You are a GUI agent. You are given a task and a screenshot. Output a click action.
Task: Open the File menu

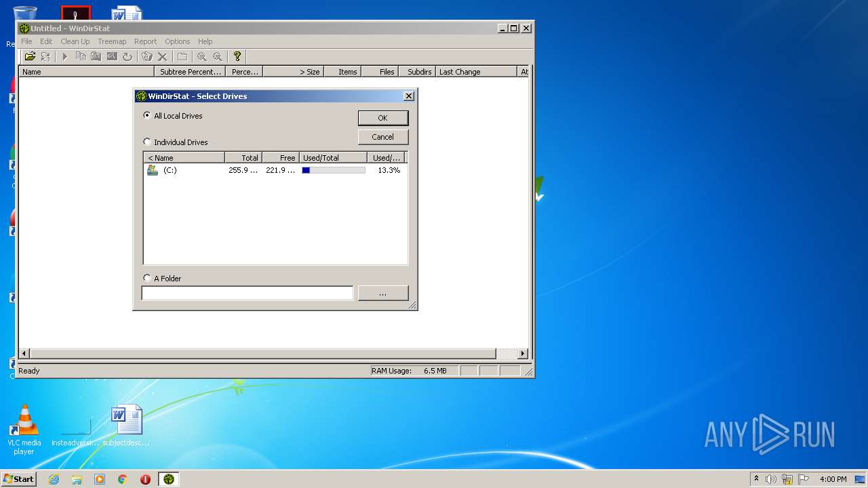(x=26, y=41)
